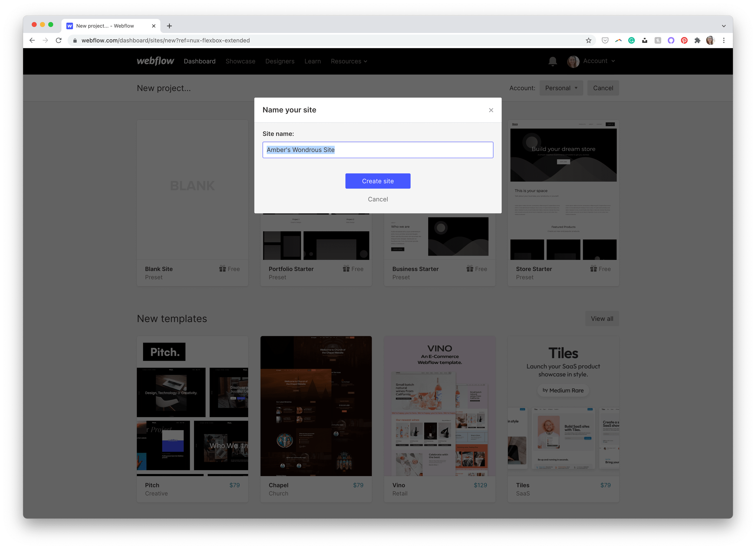Screen dimensions: 756x549
Task: Expand the Personal account dropdown
Action: [561, 88]
